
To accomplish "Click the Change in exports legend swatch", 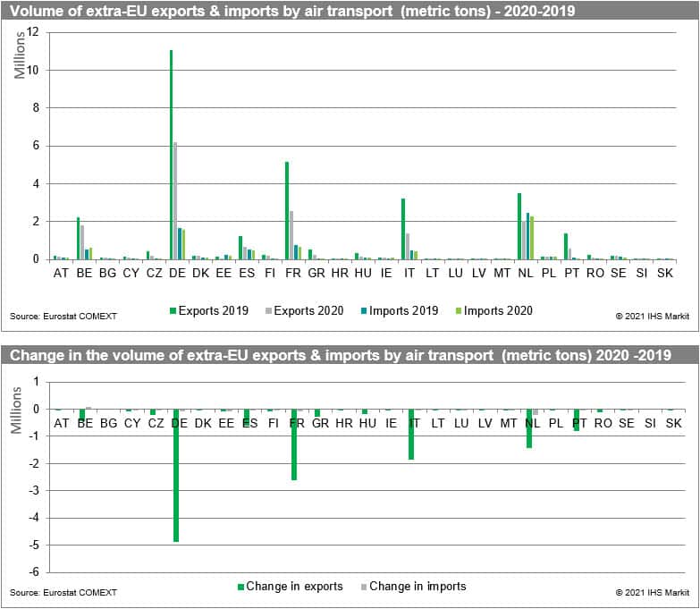I will point(240,588).
